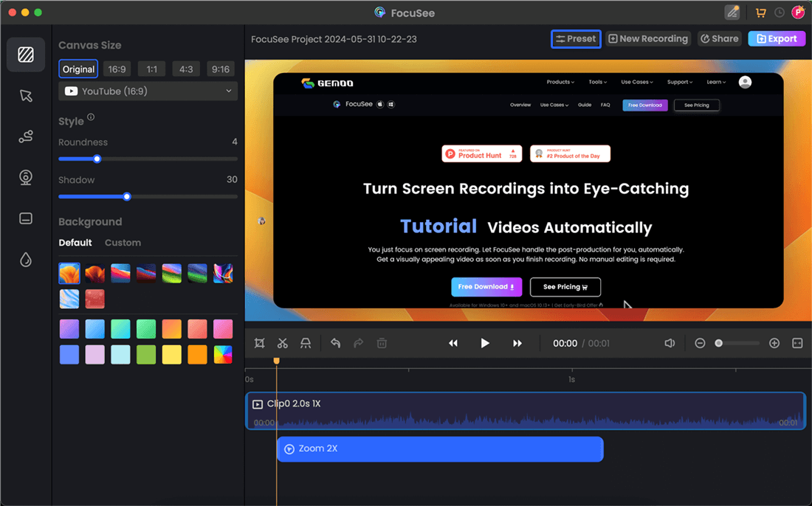Open the canvas background settings sidebar icon
The image size is (812, 506).
pyautogui.click(x=26, y=55)
